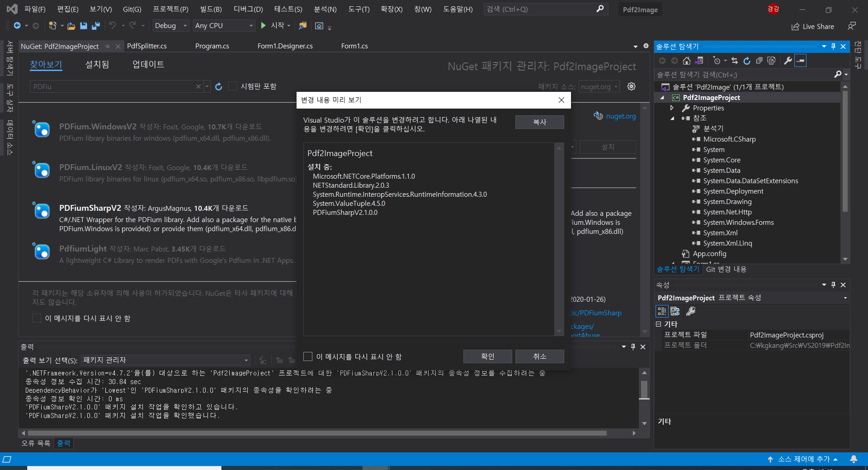The height and width of the screenshot is (470, 868).
Task: Open the 빌드(B) menu
Action: tap(211, 9)
